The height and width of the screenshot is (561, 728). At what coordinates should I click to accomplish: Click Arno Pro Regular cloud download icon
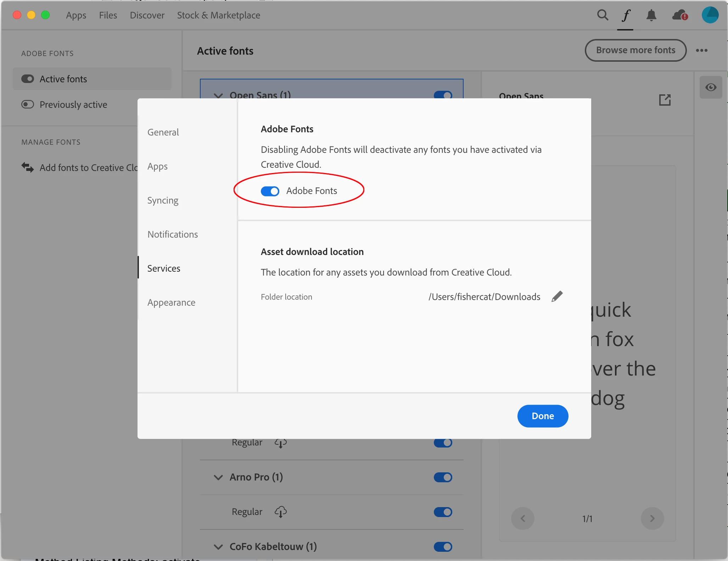[280, 512]
